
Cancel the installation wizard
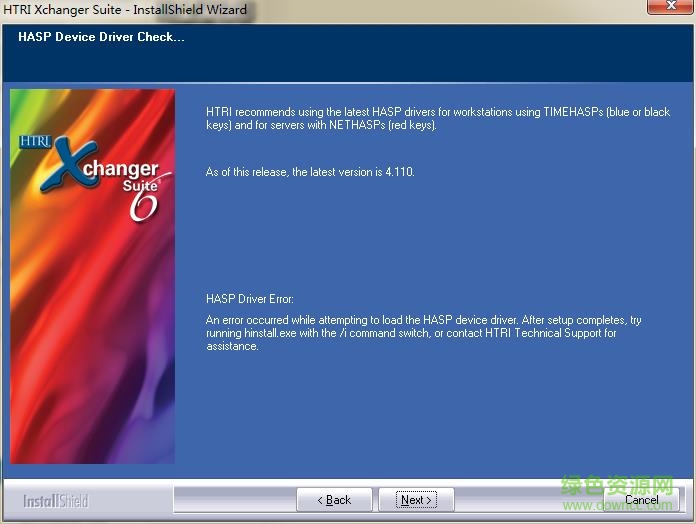coord(641,500)
